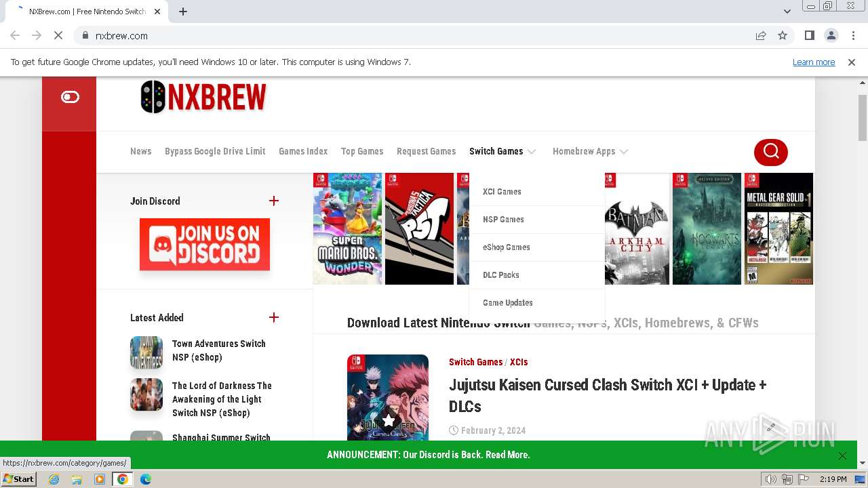This screenshot has height=488, width=868.
Task: Click the red search magnifier icon
Action: tap(770, 152)
